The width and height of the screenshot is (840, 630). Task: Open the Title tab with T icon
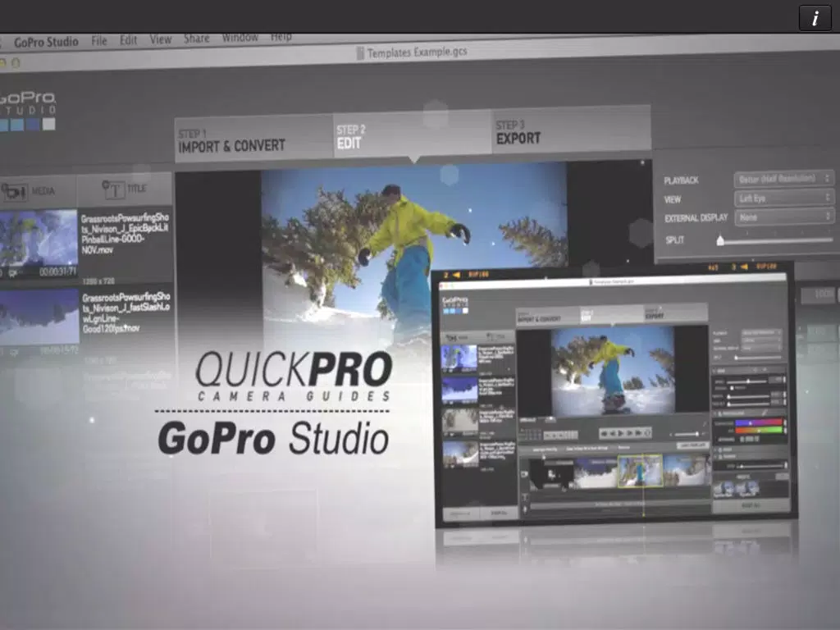(x=125, y=189)
